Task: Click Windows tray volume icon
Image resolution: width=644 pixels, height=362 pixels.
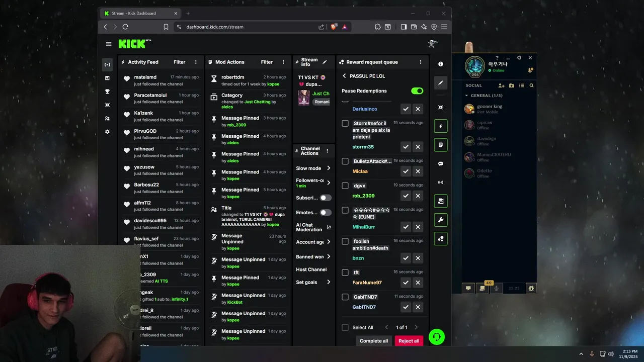Action: click(x=611, y=354)
